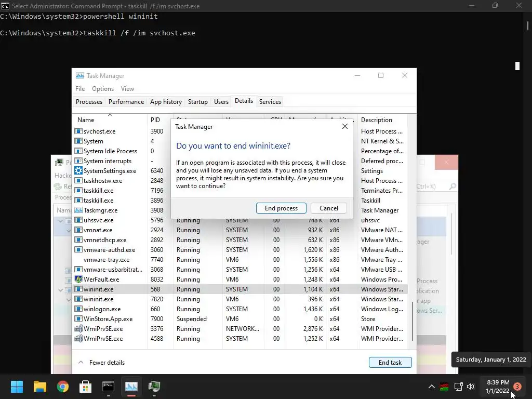Select SystemSettings.exe gear icon
Screen dimensions: 532x399
78,170
